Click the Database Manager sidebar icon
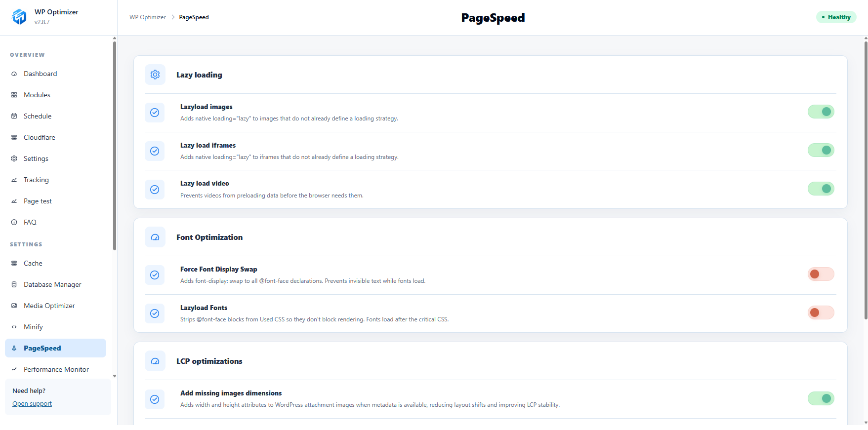868x430 pixels. [x=14, y=284]
